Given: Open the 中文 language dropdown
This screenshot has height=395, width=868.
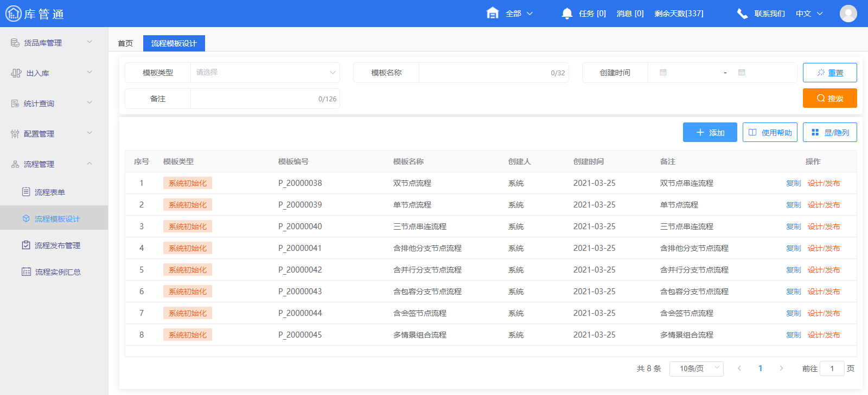Looking at the screenshot, I should pyautogui.click(x=809, y=14).
